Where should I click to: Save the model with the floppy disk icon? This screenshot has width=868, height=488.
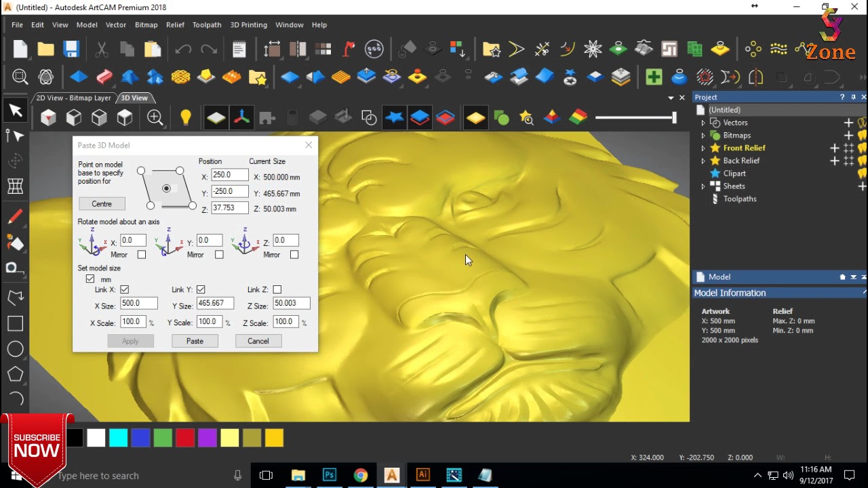[71, 49]
